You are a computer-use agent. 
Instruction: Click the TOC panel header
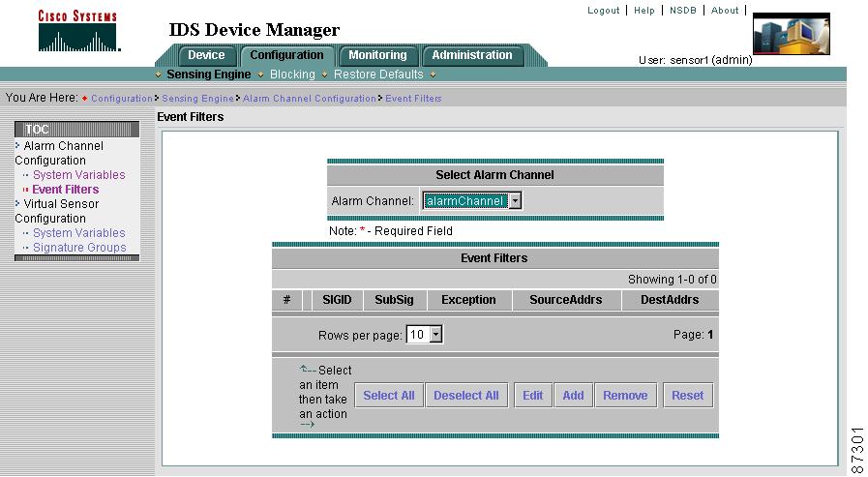pos(77,130)
